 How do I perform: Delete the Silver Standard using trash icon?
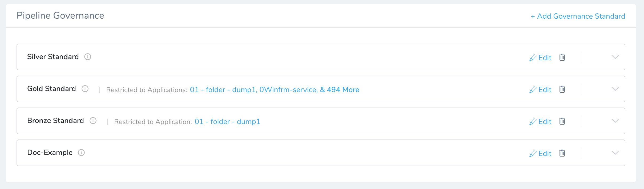(x=562, y=57)
